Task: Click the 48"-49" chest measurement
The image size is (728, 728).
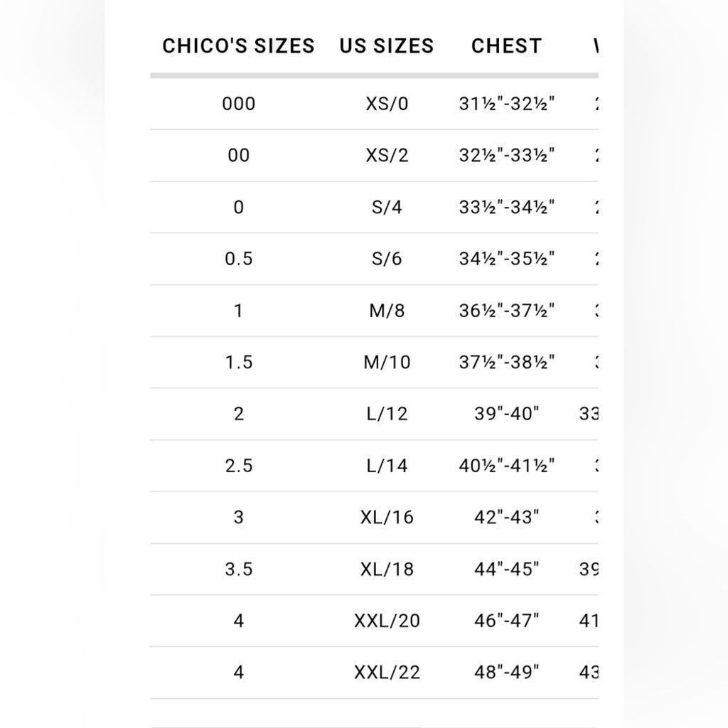Action: (x=506, y=673)
